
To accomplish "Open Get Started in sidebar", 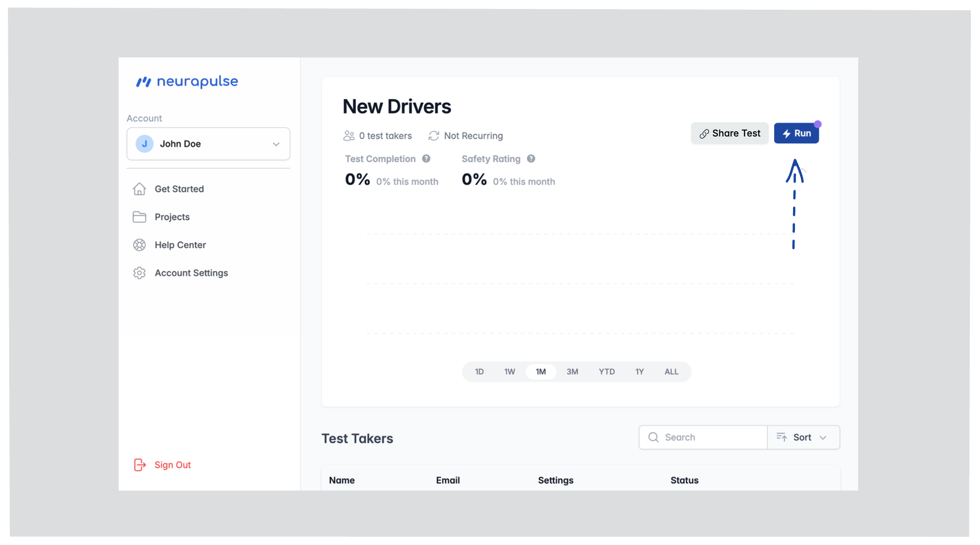I will pyautogui.click(x=179, y=189).
